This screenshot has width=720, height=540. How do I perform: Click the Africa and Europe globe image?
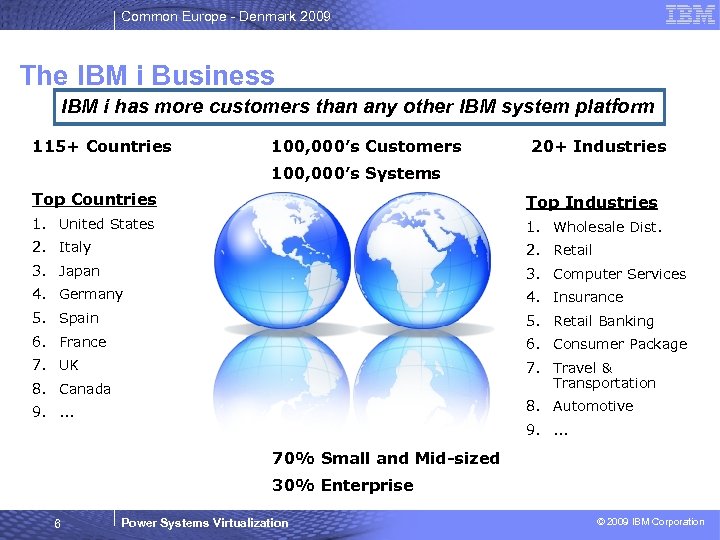[422, 260]
